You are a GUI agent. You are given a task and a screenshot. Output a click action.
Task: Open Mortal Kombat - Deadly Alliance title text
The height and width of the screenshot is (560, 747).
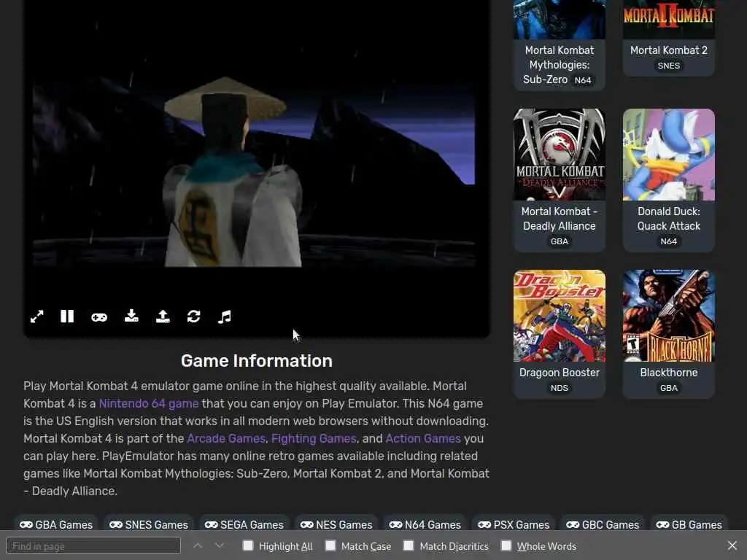click(560, 219)
